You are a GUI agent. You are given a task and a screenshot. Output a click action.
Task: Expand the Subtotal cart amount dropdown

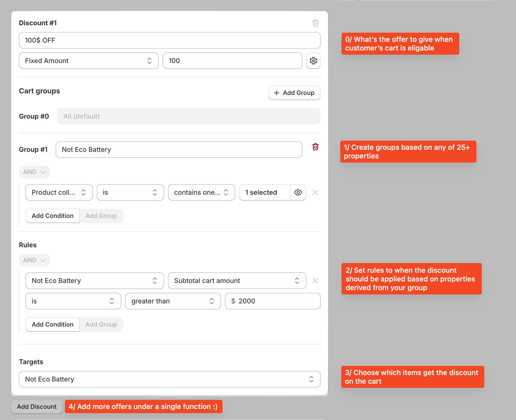point(237,281)
